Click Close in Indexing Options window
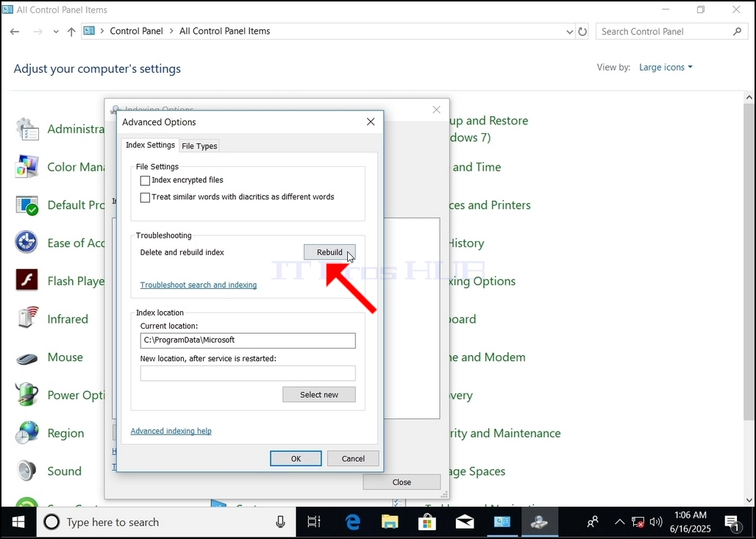Image resolution: width=756 pixels, height=539 pixels. pyautogui.click(x=401, y=482)
